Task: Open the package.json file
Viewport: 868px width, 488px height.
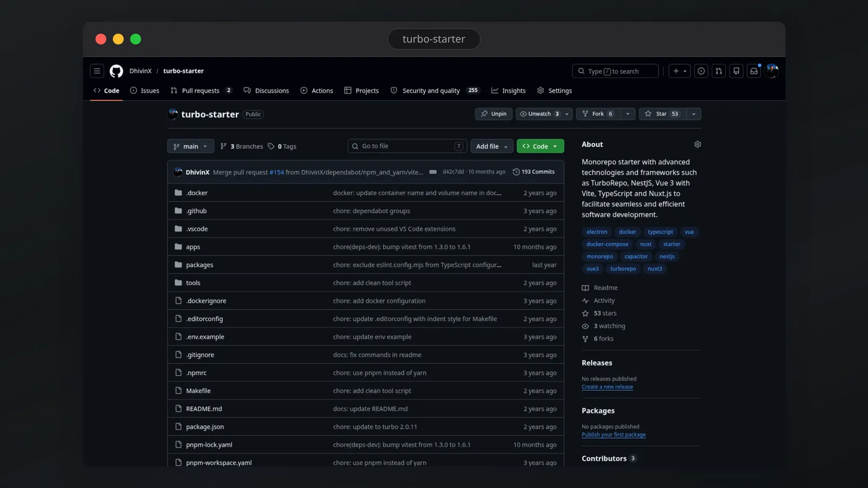Action: click(205, 427)
